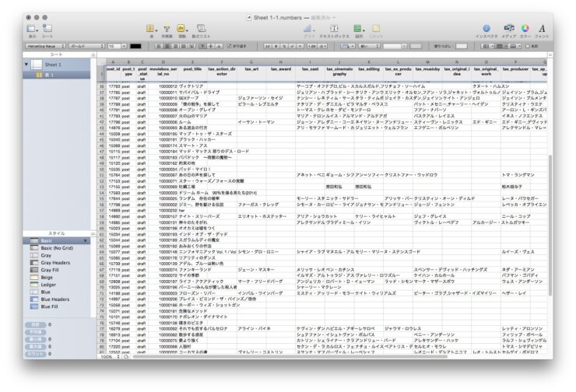576x392 pixels.
Task: Open the border line thickness (細い) dropdown
Action: click(x=369, y=46)
